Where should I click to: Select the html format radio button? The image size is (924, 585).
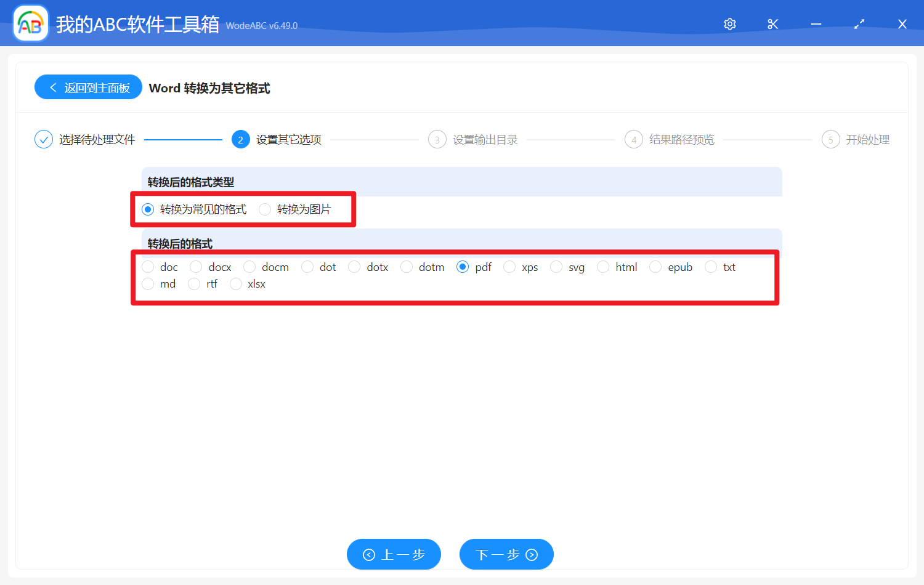click(x=603, y=267)
